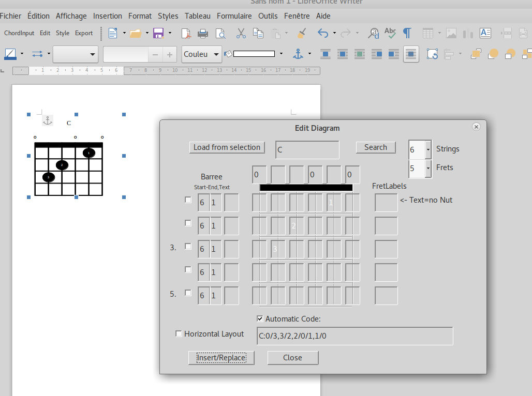Toggle formatting marks pilcrow icon
Image resolution: width=532 pixels, height=396 pixels.
(407, 34)
